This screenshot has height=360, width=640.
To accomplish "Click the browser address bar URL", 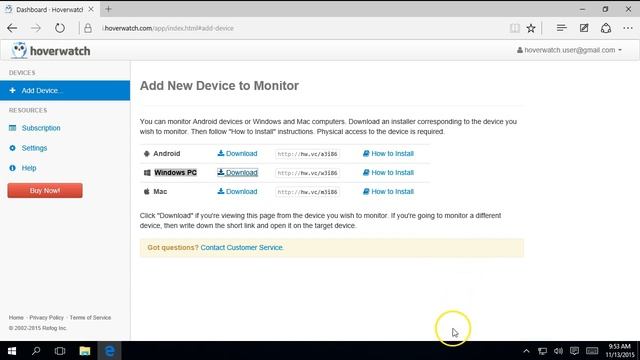I will click(x=169, y=28).
